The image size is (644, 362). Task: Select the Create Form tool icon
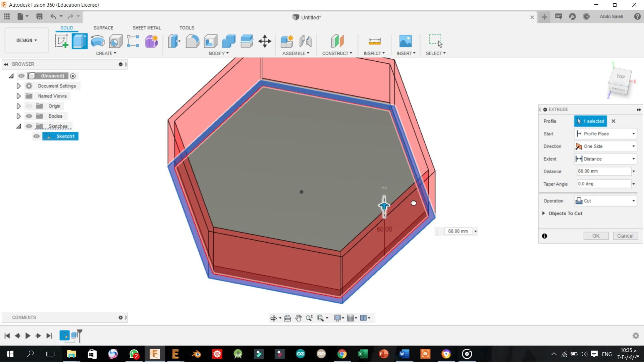click(152, 41)
